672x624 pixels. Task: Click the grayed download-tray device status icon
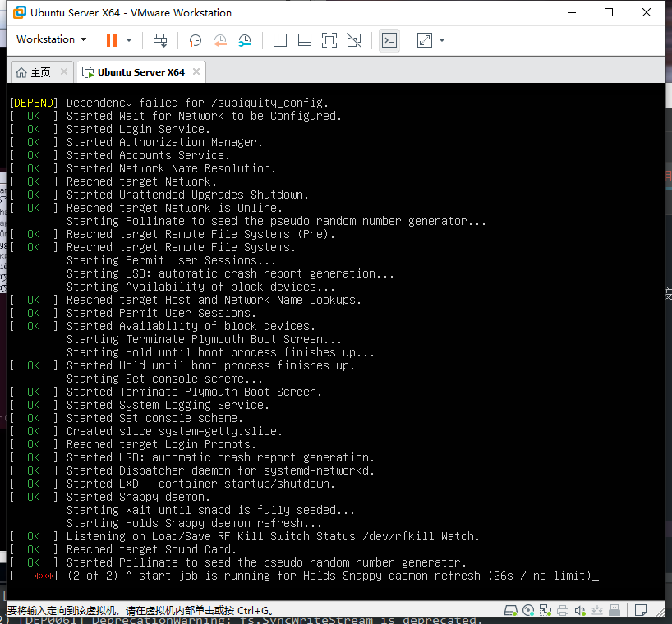click(597, 610)
